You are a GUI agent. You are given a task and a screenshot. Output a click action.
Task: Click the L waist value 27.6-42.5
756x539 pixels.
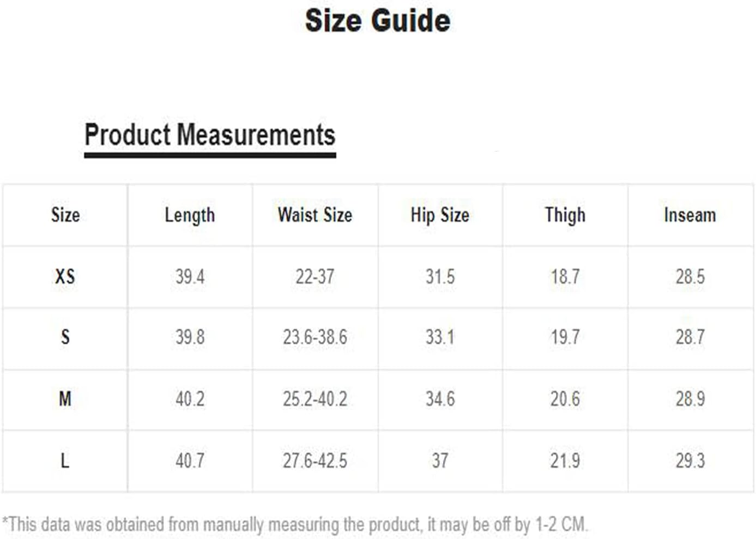click(x=315, y=461)
